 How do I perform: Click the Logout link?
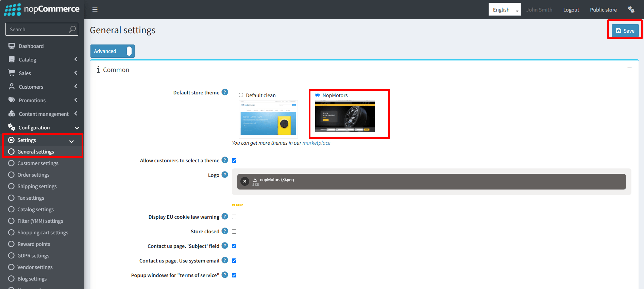(x=571, y=10)
